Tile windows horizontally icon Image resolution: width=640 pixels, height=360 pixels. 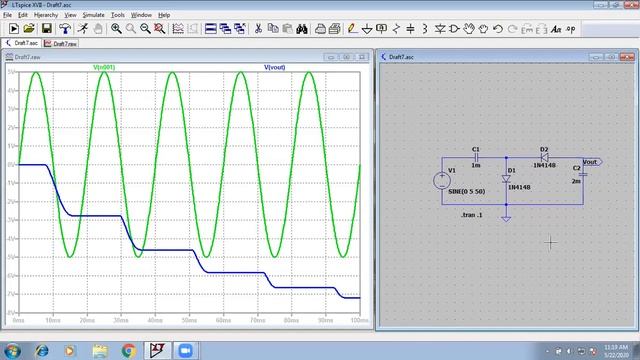pyautogui.click(x=211, y=29)
